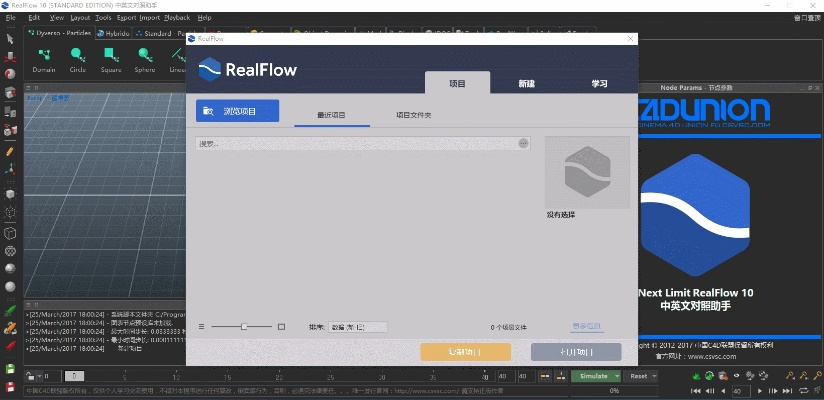Click the red-and-white sphere icon in left toolbar
This screenshot has height=400, width=824.
click(x=10, y=74)
